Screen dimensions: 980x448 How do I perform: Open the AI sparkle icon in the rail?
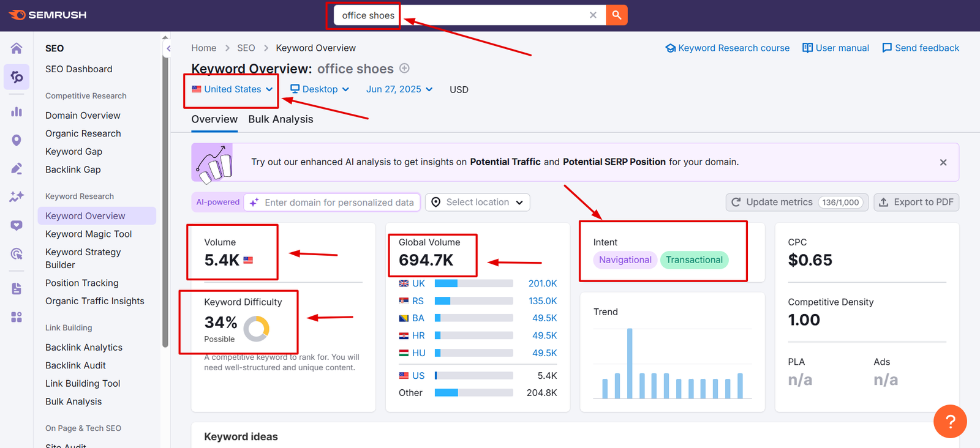click(x=17, y=196)
